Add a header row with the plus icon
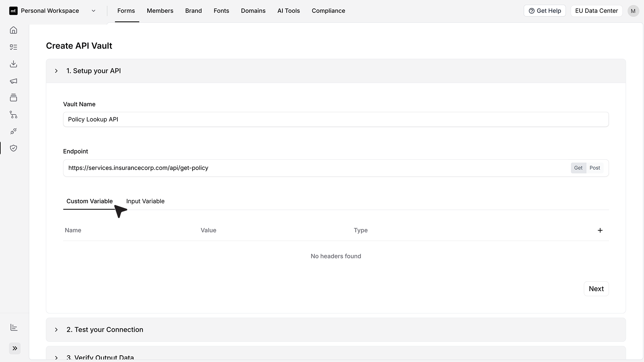This screenshot has height=362, width=644. click(x=600, y=230)
